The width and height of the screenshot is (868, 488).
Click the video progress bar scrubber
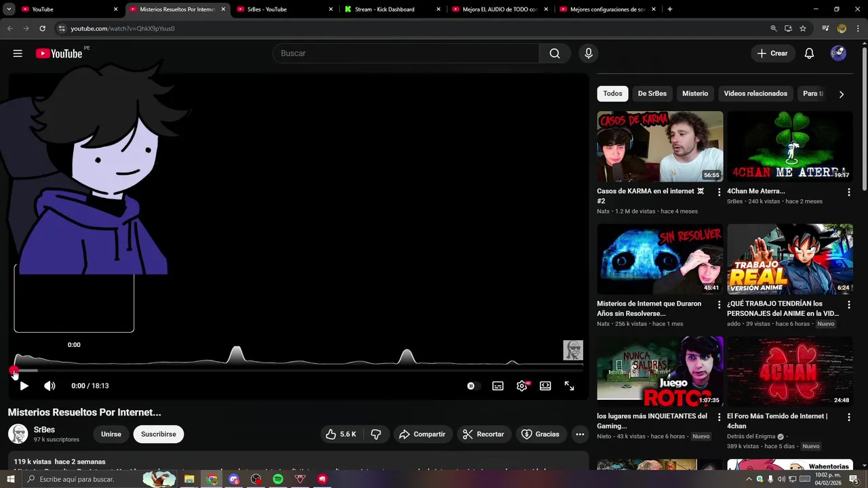(x=14, y=371)
